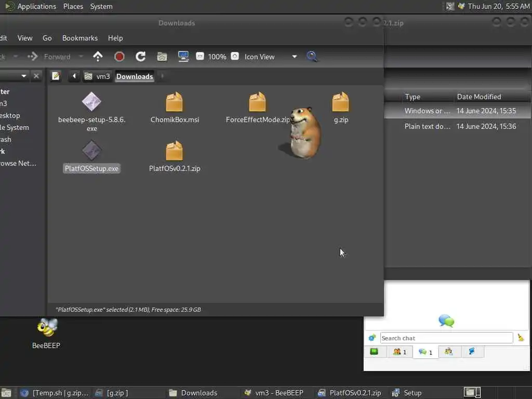The width and height of the screenshot is (532, 399).
Task: Open the Applications panel menu
Action: pyautogui.click(x=31, y=6)
